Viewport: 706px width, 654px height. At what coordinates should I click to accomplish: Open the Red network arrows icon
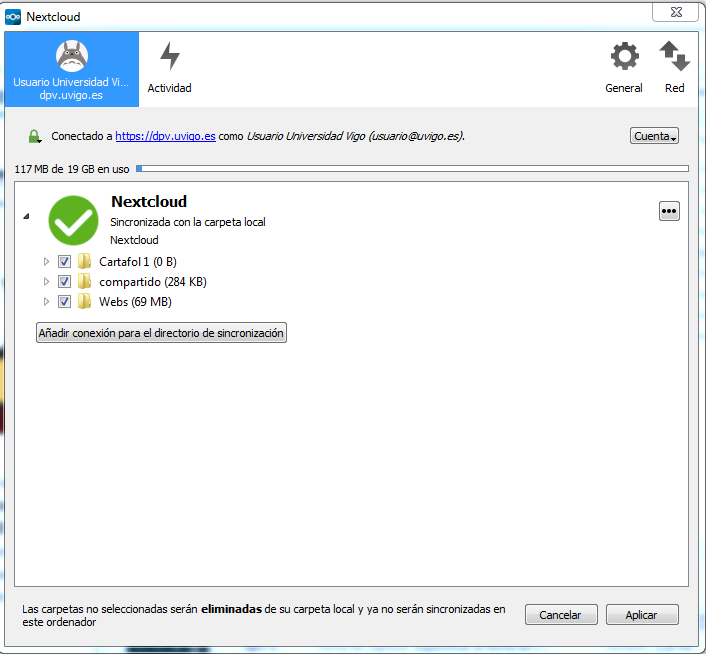pos(675,56)
